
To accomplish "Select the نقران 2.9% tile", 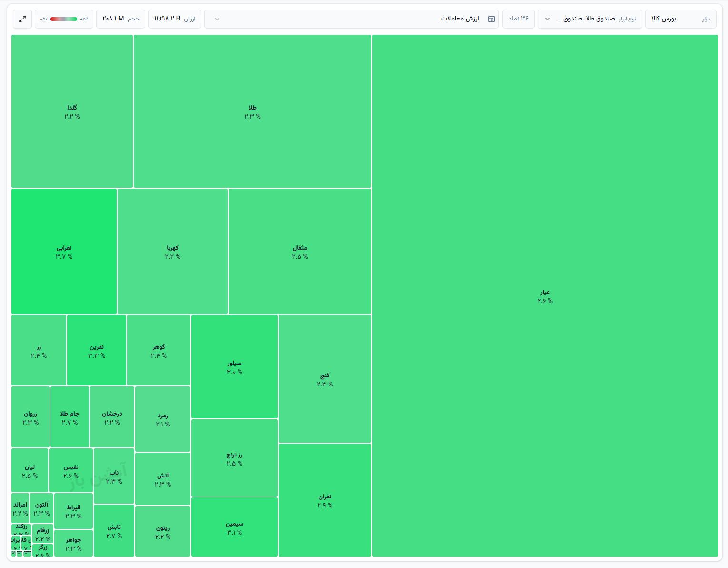I will pos(325,500).
